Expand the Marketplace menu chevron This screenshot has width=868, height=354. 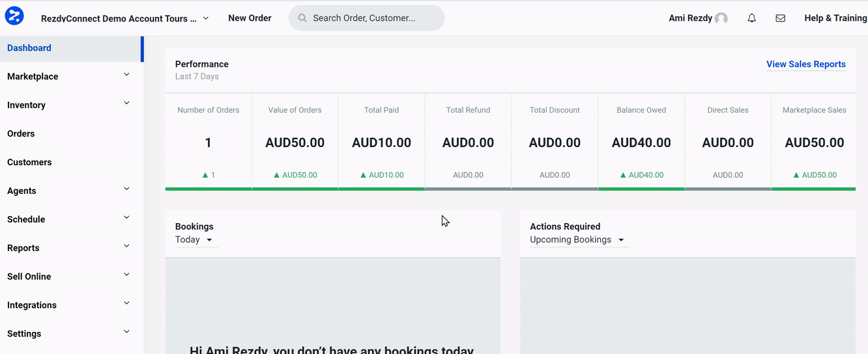tap(126, 75)
